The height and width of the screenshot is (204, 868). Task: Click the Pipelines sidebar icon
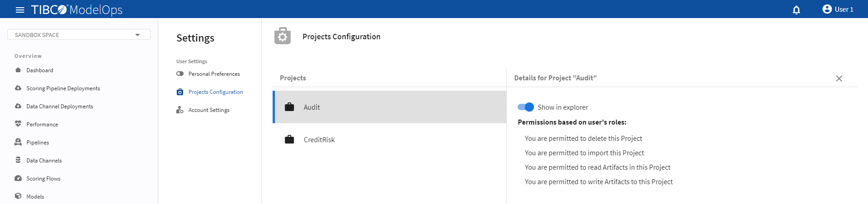click(x=18, y=142)
